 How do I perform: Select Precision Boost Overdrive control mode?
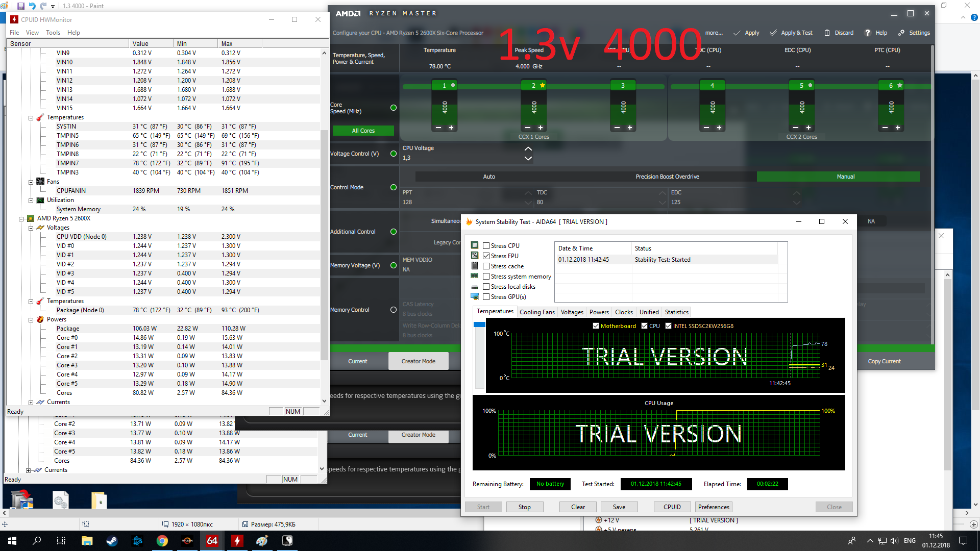(667, 177)
